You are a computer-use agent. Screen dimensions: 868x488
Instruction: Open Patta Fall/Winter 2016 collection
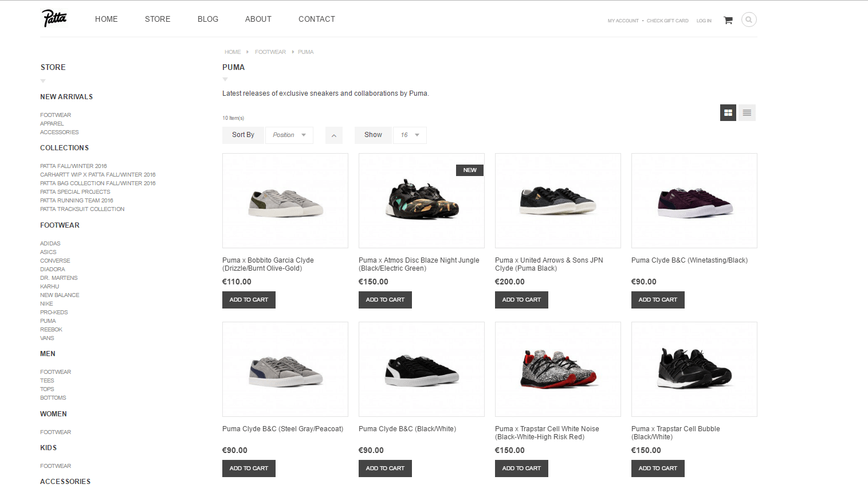click(73, 166)
